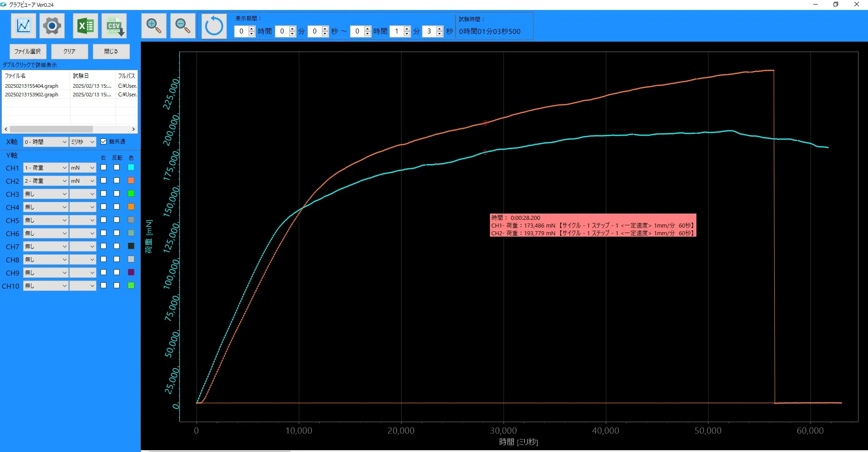868x452 pixels.
Task: Check CH9 反転 (invert) checkbox
Action: pyautogui.click(x=117, y=272)
